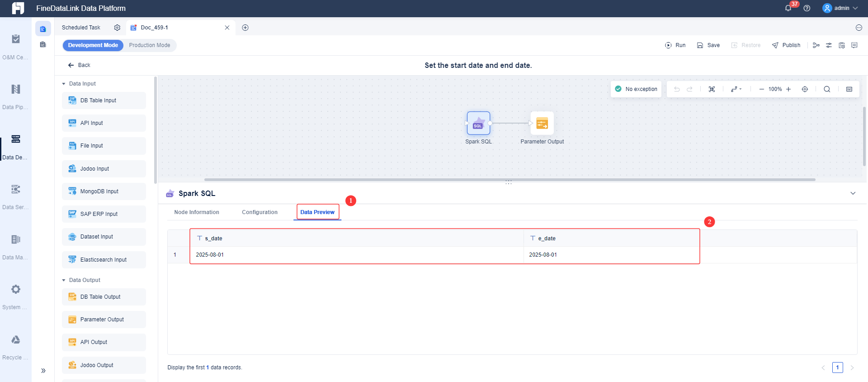Add DB Table Input node

(x=104, y=100)
